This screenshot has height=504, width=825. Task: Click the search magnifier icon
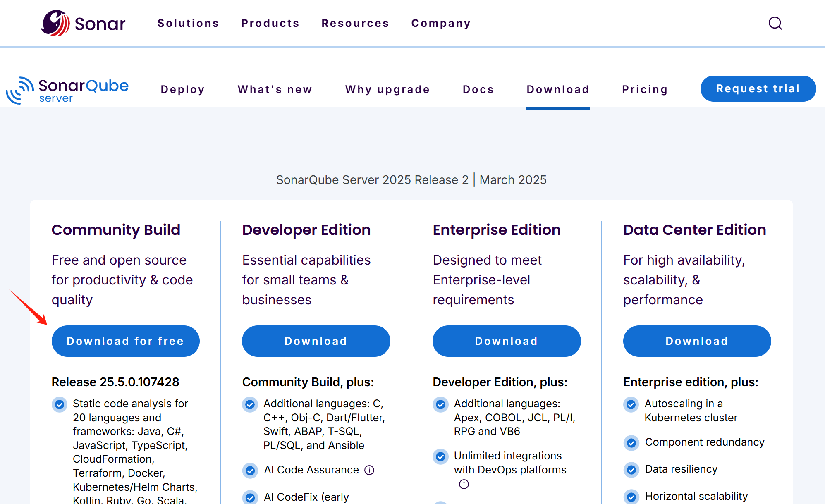click(x=775, y=23)
